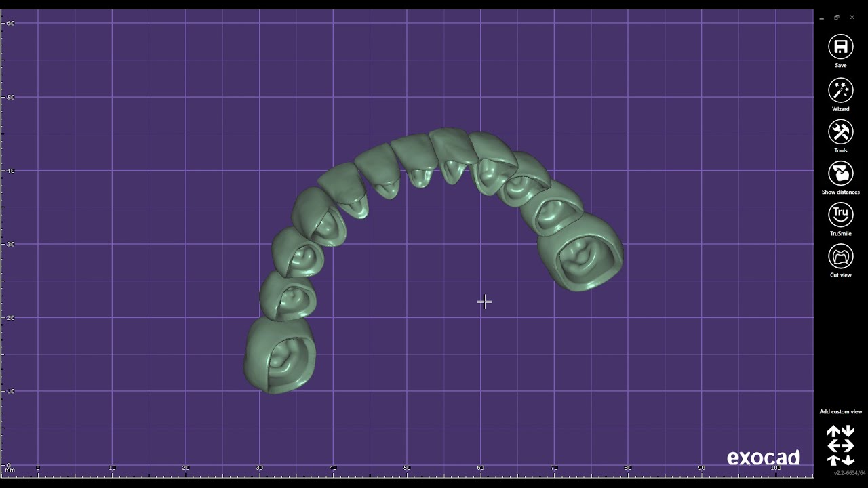Click the large right-side molar crown

tap(580, 253)
